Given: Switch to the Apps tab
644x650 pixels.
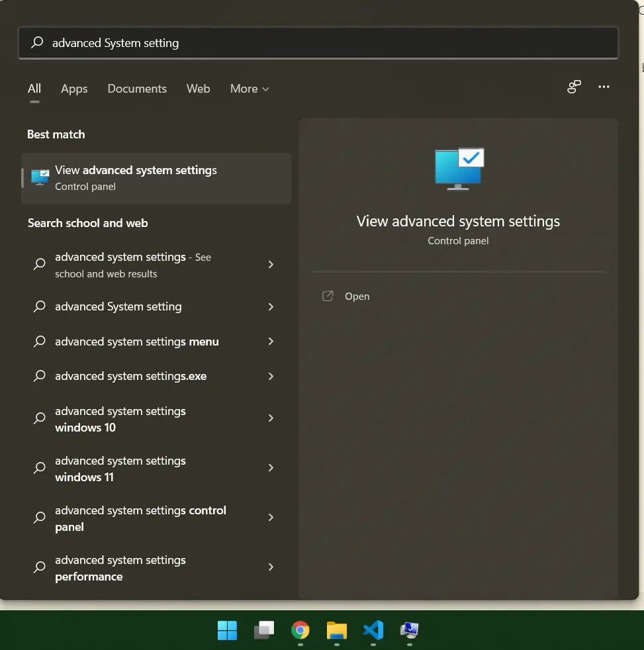Looking at the screenshot, I should coord(74,89).
